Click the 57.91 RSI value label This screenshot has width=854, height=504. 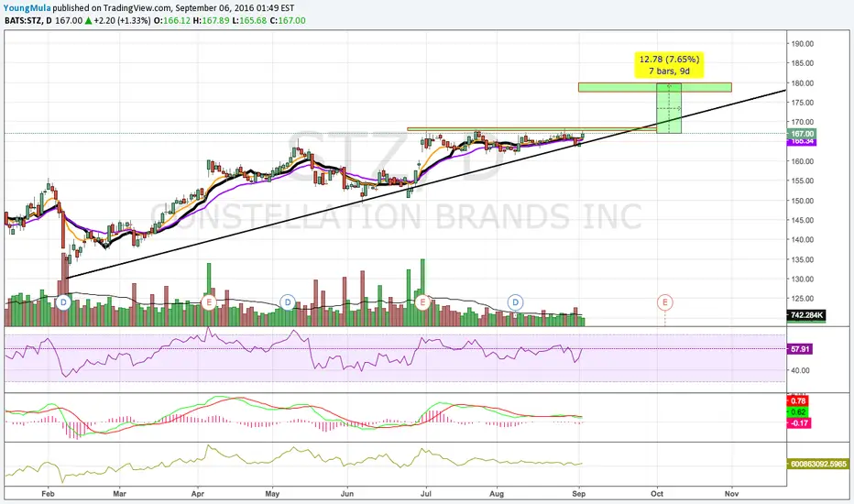tap(800, 349)
